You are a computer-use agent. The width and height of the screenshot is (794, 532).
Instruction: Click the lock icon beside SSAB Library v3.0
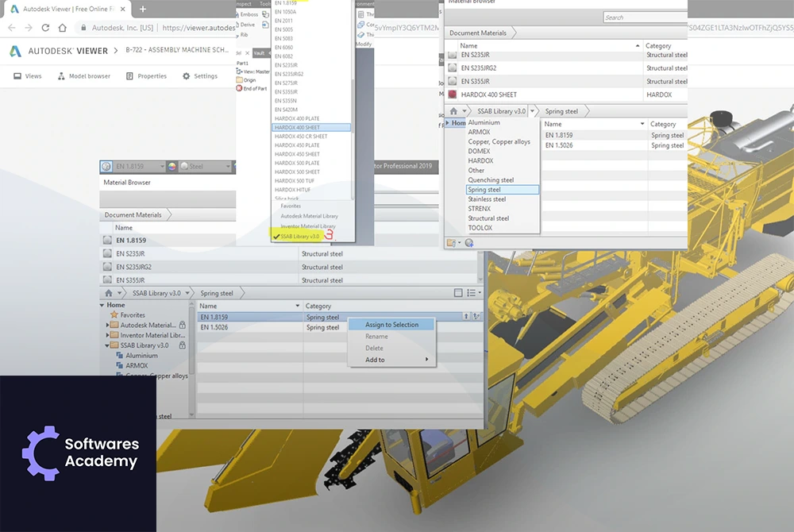pos(183,345)
